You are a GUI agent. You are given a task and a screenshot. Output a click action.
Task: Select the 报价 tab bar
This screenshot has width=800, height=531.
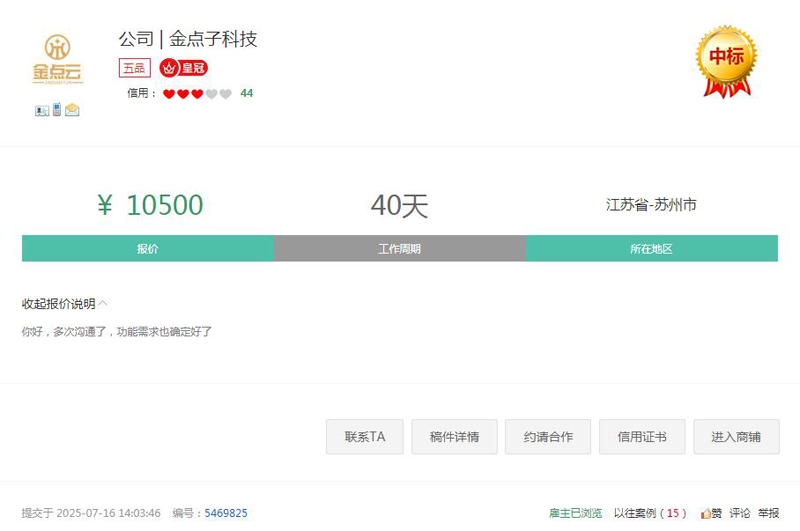click(148, 248)
